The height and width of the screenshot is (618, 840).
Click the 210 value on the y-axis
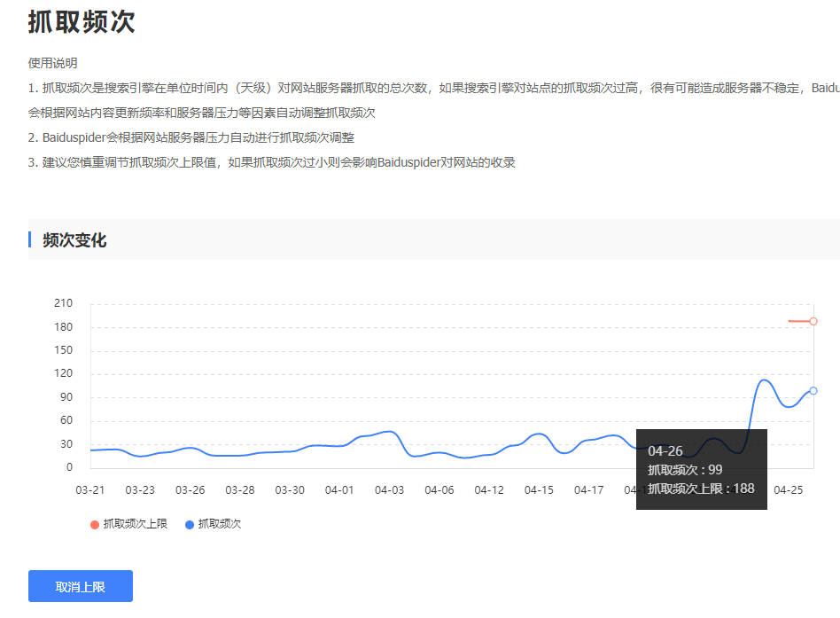tap(64, 303)
